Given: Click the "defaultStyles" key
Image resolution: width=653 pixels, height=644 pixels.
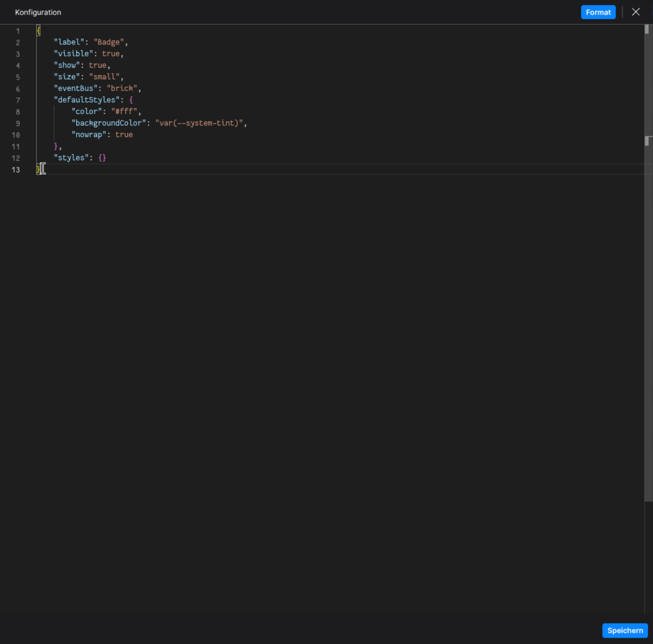Looking at the screenshot, I should (x=87, y=100).
